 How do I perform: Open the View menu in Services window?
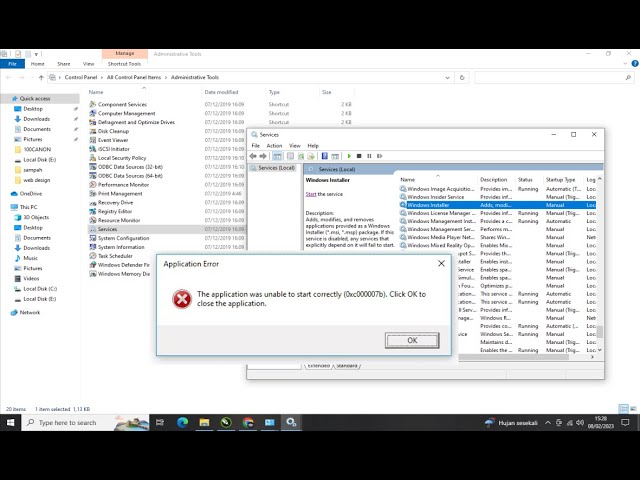(295, 146)
